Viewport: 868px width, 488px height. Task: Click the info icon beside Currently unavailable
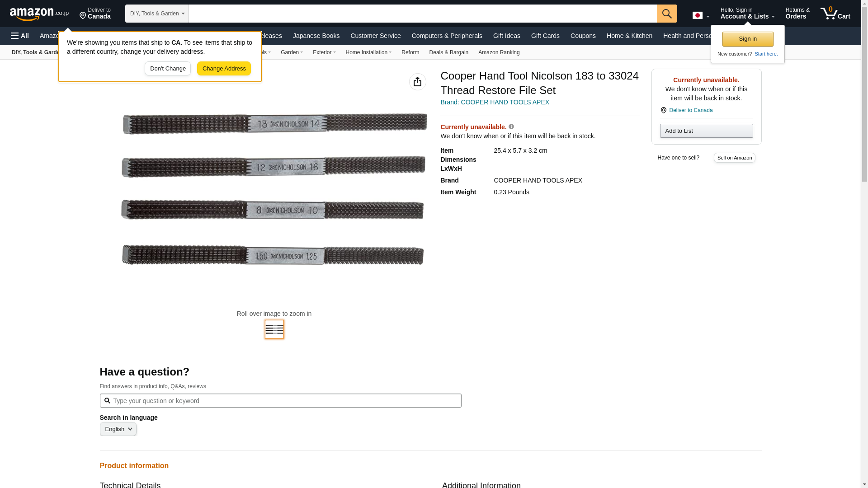[x=511, y=127]
